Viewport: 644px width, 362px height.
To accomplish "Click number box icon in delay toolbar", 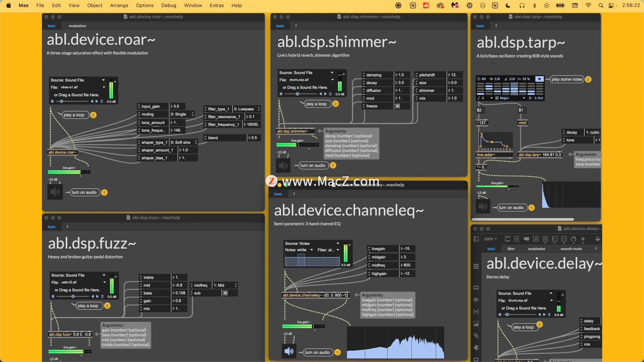I will pos(554,239).
